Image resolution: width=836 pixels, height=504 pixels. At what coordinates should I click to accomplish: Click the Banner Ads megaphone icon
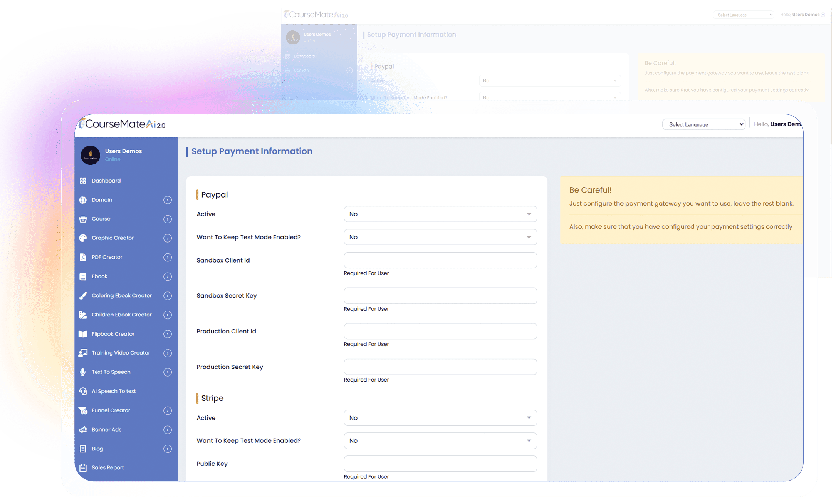tap(83, 430)
